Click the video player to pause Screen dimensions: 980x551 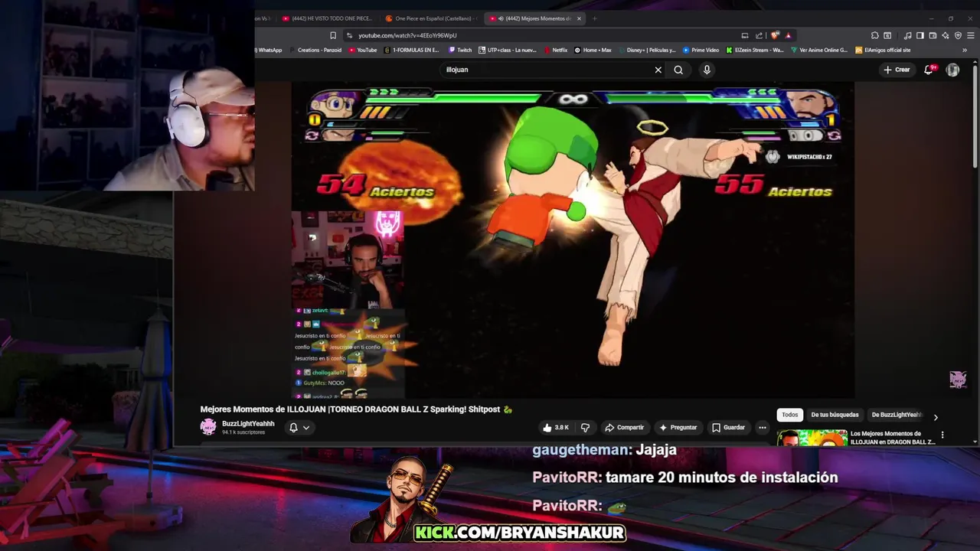point(573,240)
